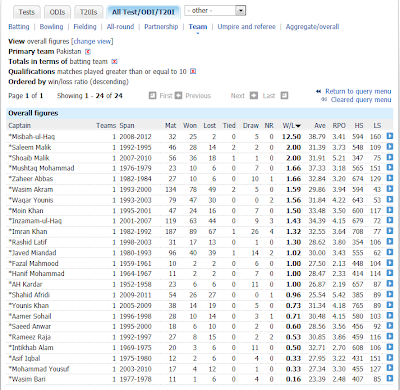Click the First page icon
Image resolution: width=400 pixels, height=390 pixels.
tap(152, 96)
